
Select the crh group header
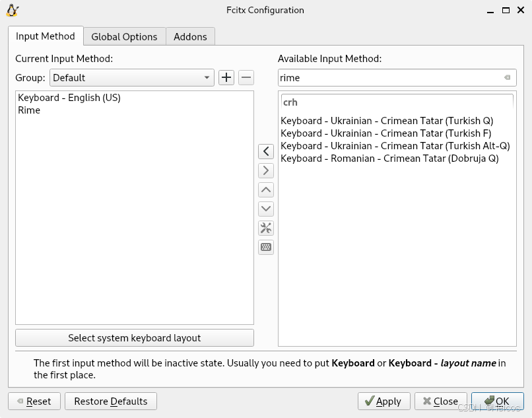[397, 102]
